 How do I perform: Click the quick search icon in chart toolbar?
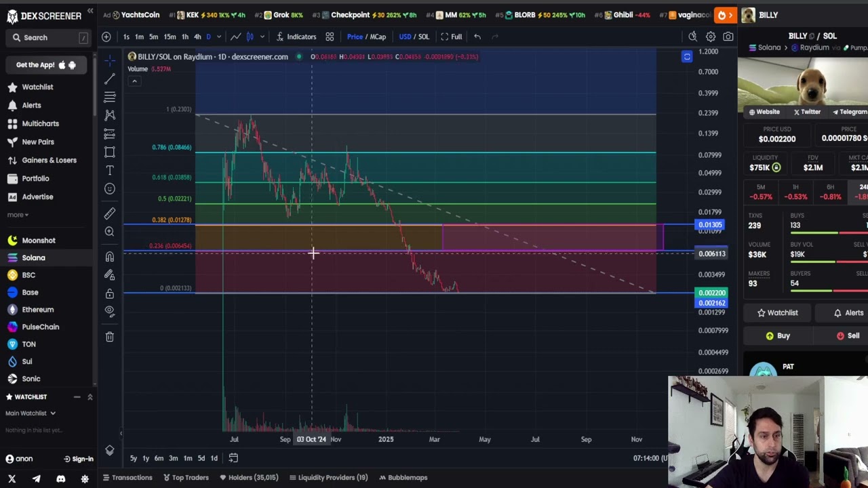pyautogui.click(x=692, y=37)
